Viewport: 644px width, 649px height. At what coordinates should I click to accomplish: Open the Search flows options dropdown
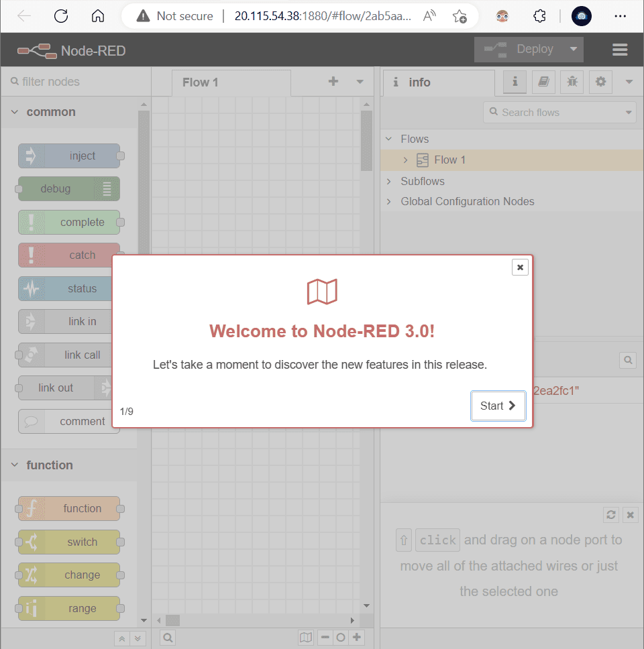629,113
